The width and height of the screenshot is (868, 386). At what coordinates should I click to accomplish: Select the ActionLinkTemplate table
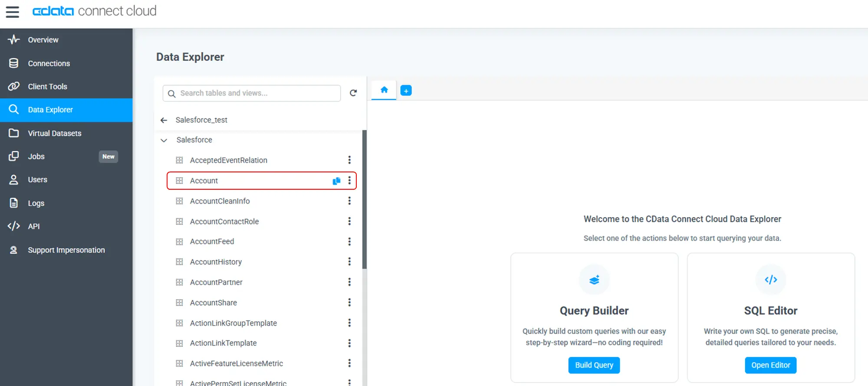[x=224, y=343]
